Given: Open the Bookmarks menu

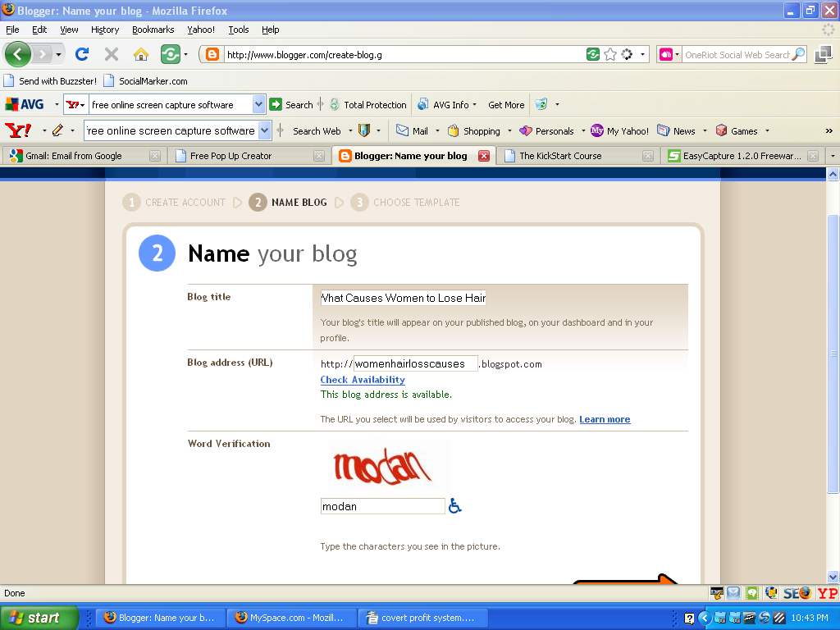Looking at the screenshot, I should pos(153,30).
